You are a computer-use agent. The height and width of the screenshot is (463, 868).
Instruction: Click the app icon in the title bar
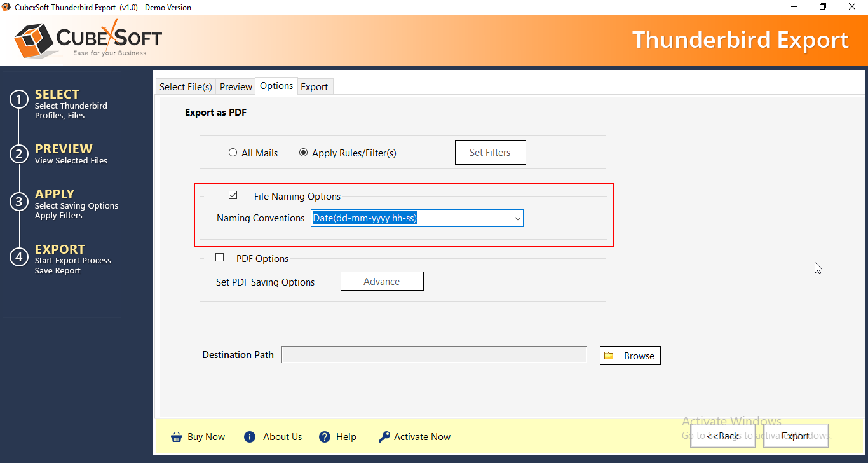[x=7, y=7]
